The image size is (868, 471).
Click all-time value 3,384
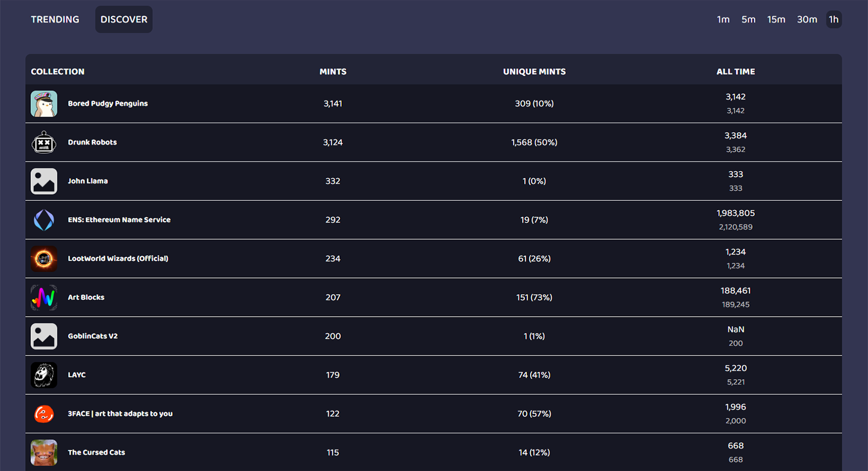(x=736, y=136)
